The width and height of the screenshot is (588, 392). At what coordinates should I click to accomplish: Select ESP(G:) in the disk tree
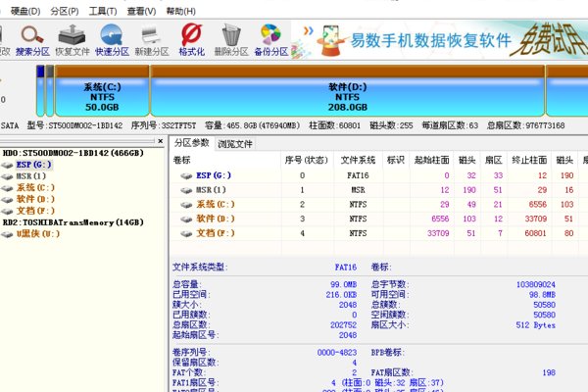(x=33, y=165)
